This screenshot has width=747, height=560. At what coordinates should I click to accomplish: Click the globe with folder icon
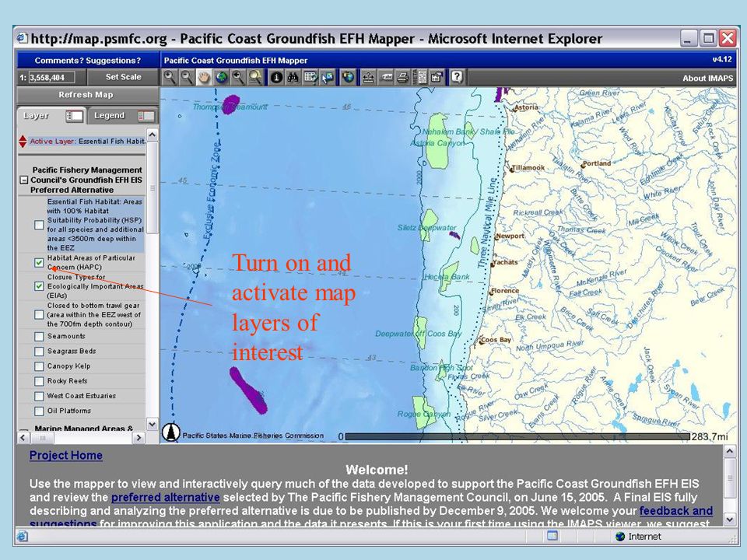coord(349,77)
